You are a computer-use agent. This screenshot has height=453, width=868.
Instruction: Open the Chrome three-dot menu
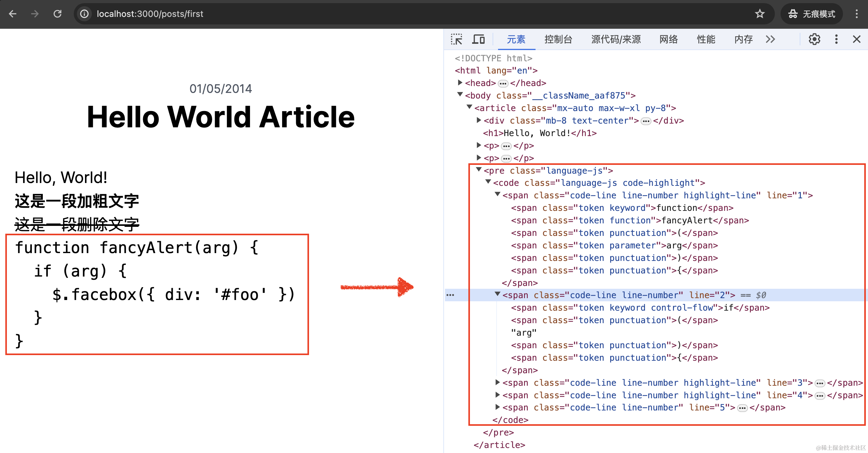point(856,14)
